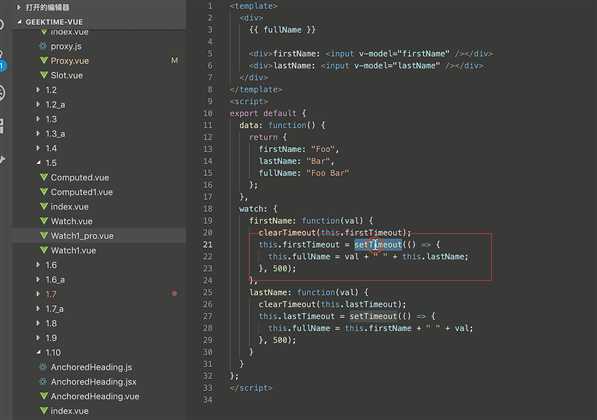The height and width of the screenshot is (420, 597).
Task: Expand the 1.8 folder
Action: click(x=38, y=323)
